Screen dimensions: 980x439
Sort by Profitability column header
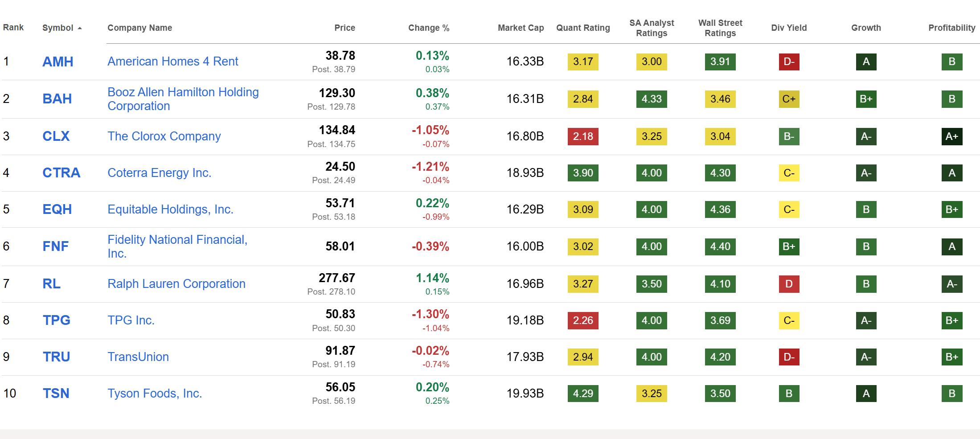tap(952, 28)
